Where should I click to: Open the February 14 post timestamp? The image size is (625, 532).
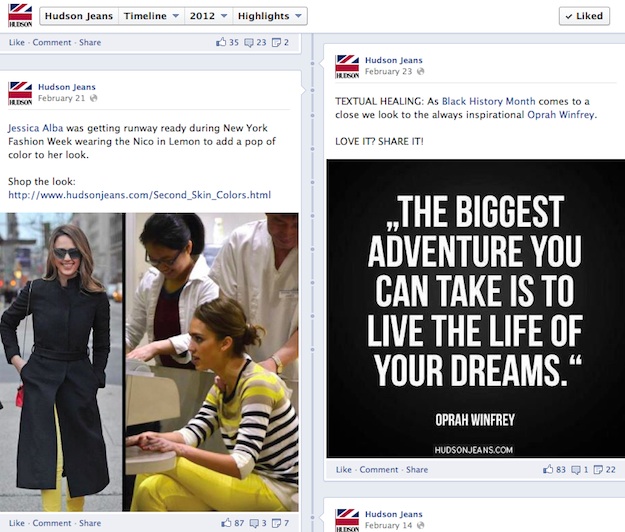coord(388,525)
